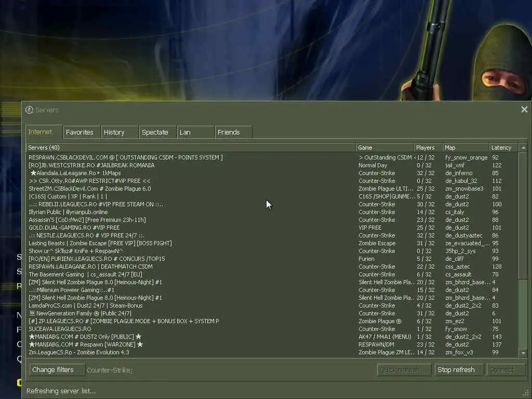Click the Stop refresh button
Screen dimensions: 532x399
(x=459, y=369)
